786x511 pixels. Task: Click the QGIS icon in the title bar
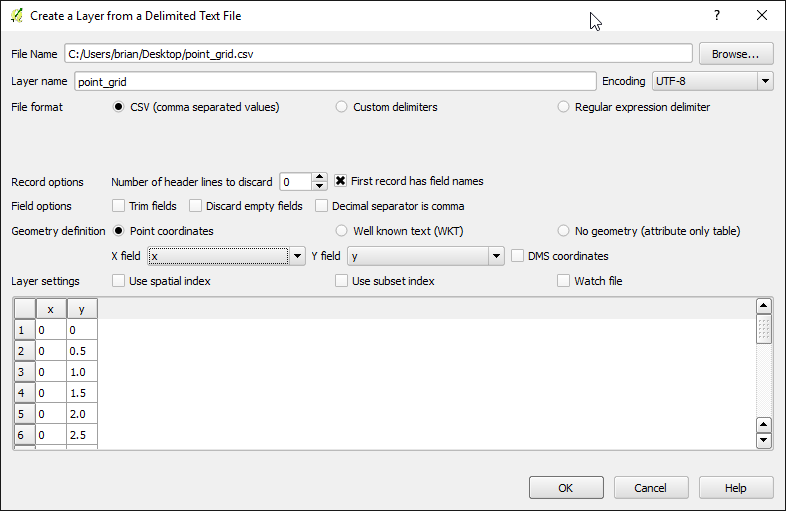click(x=17, y=16)
